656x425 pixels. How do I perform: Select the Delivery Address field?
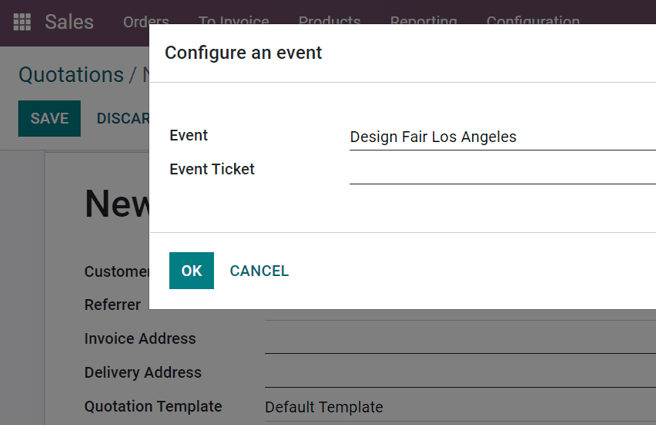460,373
